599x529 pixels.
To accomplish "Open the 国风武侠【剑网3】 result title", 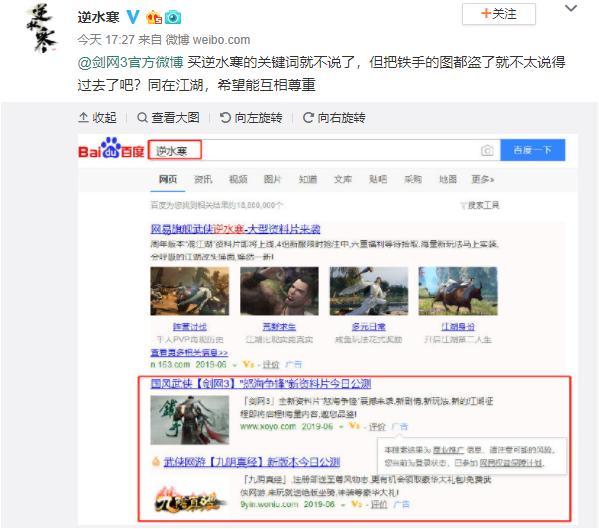I will (x=261, y=384).
